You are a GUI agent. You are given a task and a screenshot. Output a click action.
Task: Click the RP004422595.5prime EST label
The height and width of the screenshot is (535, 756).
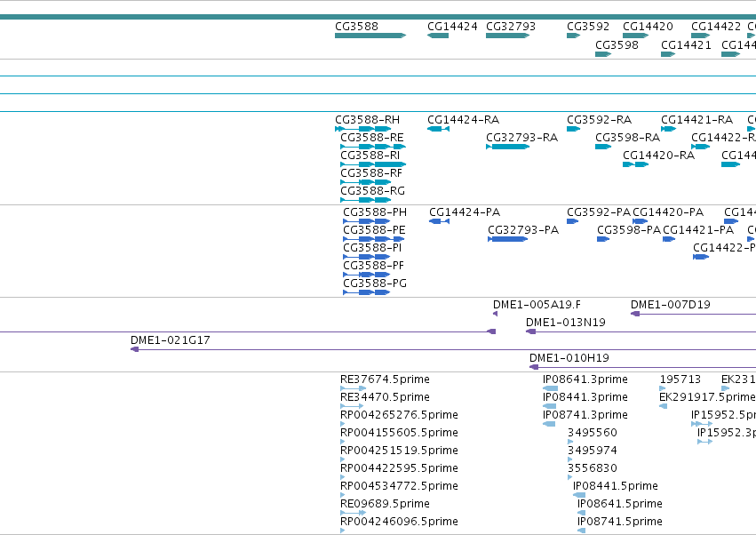[399, 468]
